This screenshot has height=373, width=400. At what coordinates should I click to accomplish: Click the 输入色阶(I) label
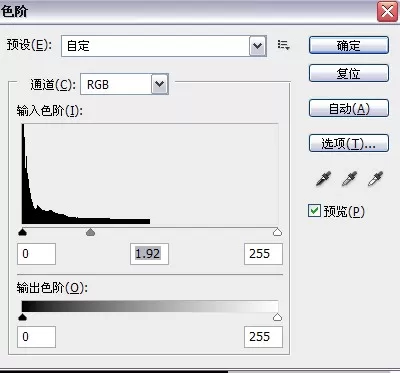click(x=50, y=111)
